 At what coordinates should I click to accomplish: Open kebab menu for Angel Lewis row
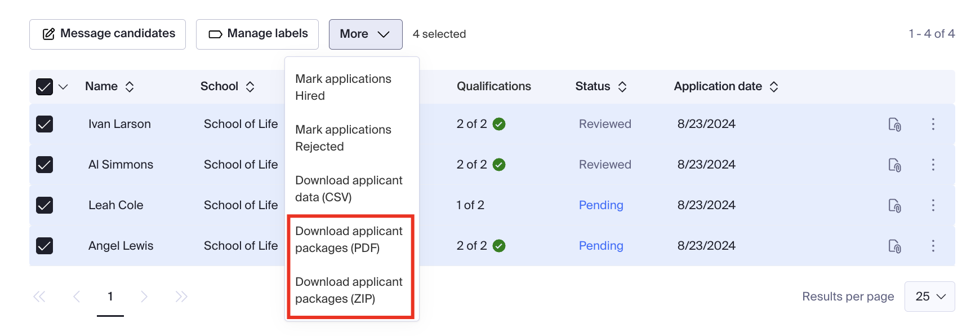(933, 246)
